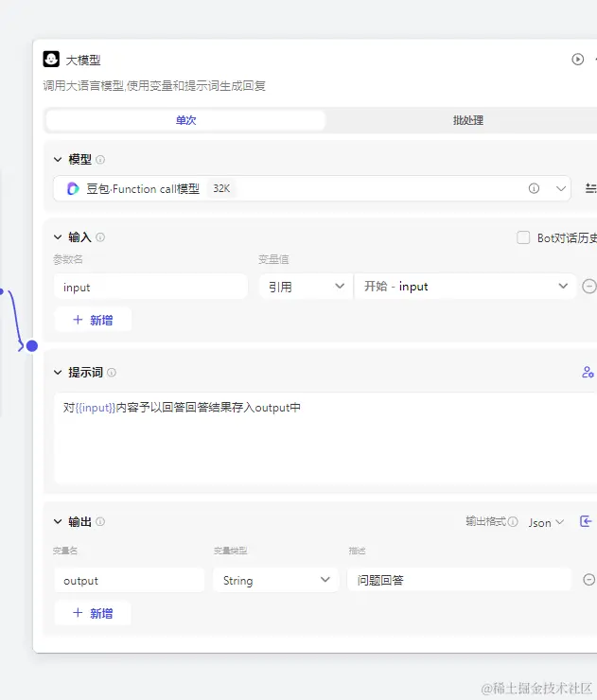Open info tooltip next to 提示词
Image resolution: width=597 pixels, height=700 pixels.
pyautogui.click(x=112, y=373)
